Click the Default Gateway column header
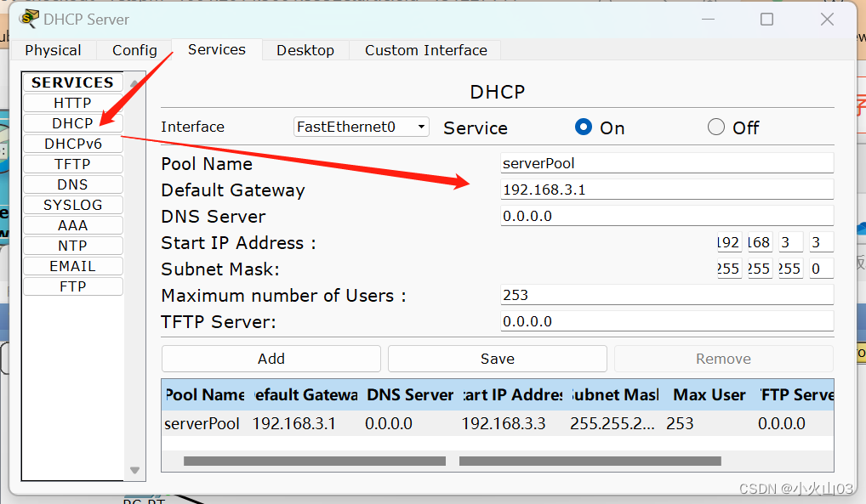Screen dimensions: 866x504 (306, 394)
